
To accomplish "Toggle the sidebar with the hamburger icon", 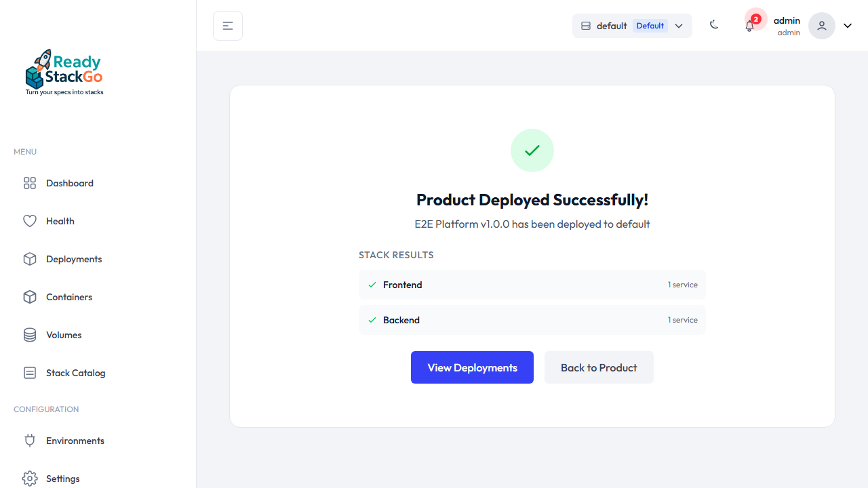I will tap(227, 25).
